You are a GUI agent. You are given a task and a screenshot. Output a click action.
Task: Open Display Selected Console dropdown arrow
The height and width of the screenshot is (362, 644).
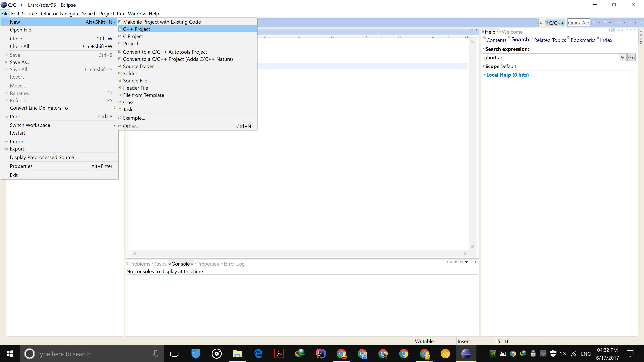coord(456,262)
